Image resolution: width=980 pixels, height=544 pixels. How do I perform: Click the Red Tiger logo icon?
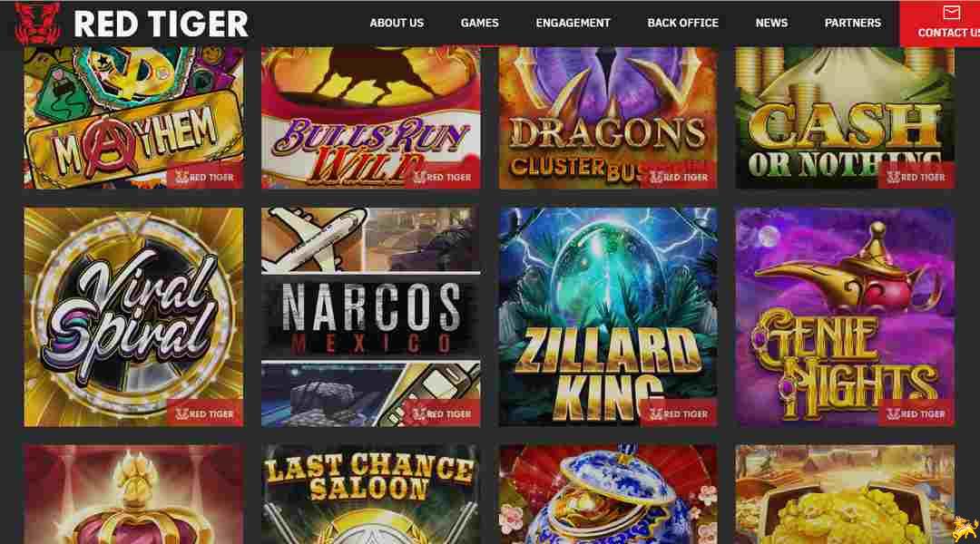(x=37, y=23)
